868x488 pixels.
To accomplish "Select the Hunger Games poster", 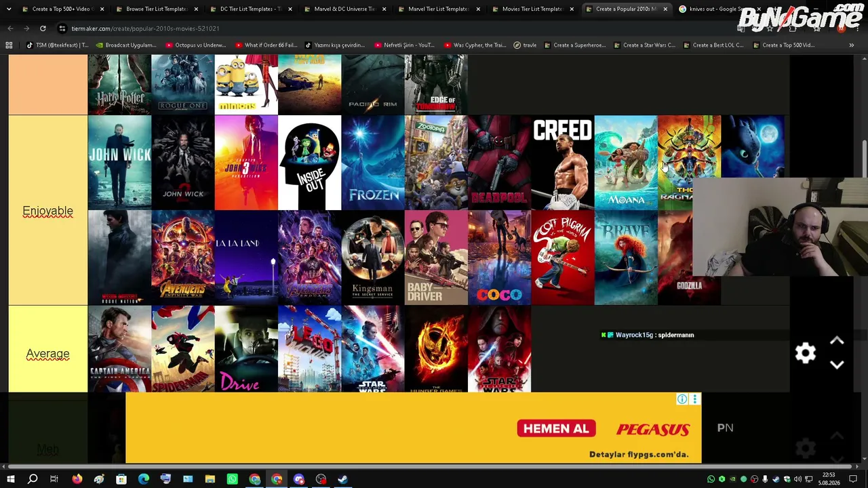I will [436, 349].
